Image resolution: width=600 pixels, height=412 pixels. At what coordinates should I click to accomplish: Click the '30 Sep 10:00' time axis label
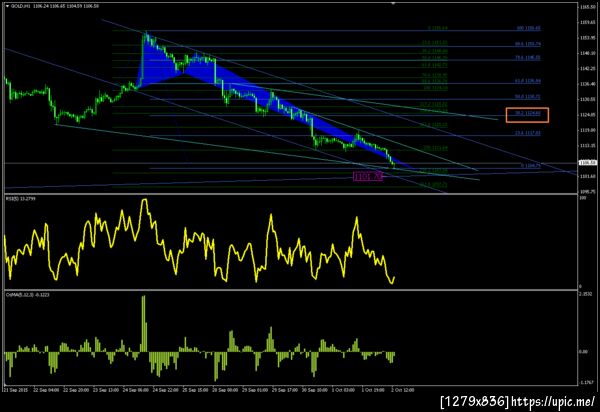coord(315,390)
